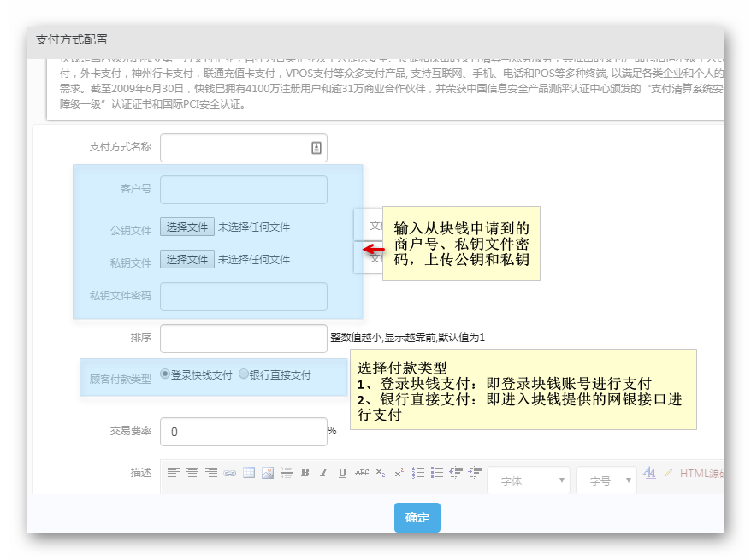Select 登录快钱支付 radio option
The width and height of the screenshot is (751, 560).
coord(165,374)
